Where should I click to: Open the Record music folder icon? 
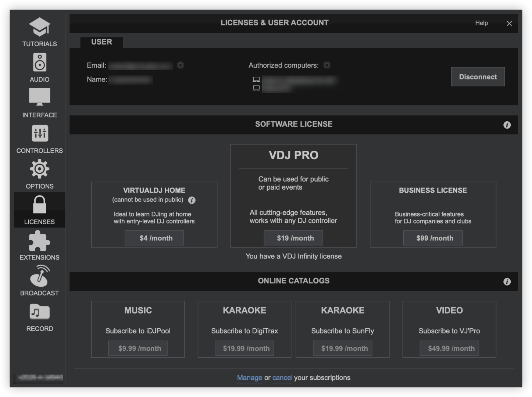39,312
